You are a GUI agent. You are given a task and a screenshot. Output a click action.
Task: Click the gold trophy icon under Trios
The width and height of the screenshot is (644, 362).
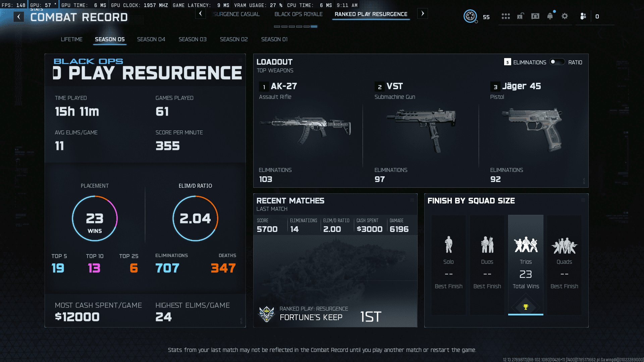click(x=526, y=307)
